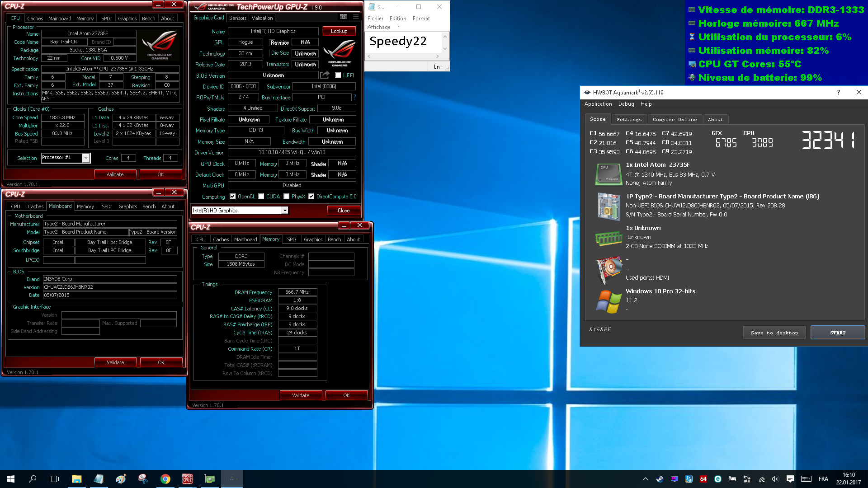
Task: Switch to Settings tab in Aquamark
Action: tap(629, 120)
